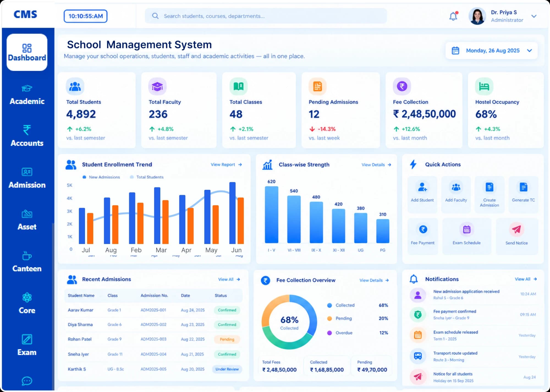Open the Exam sidebar icon
Image resolution: width=550 pixels, height=392 pixels.
(27, 339)
